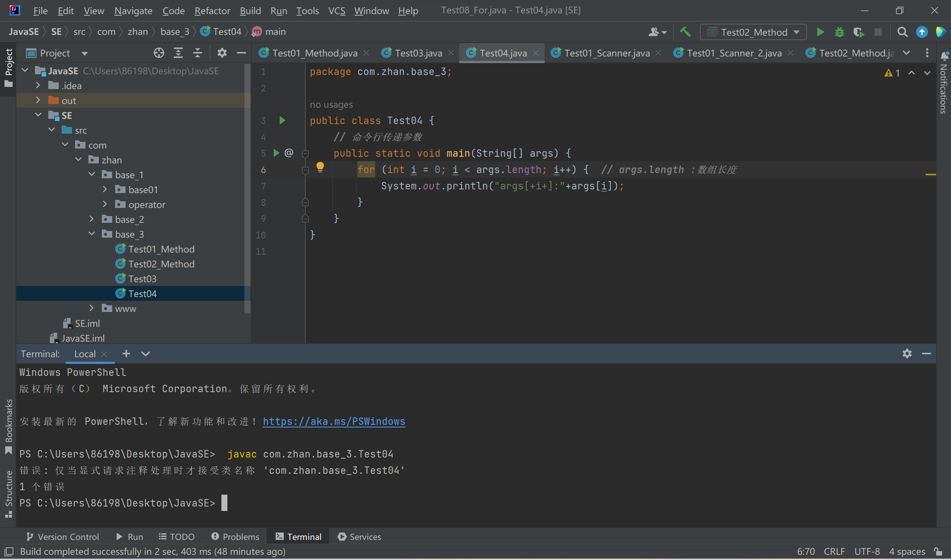Expand the .idea folder

(x=38, y=86)
